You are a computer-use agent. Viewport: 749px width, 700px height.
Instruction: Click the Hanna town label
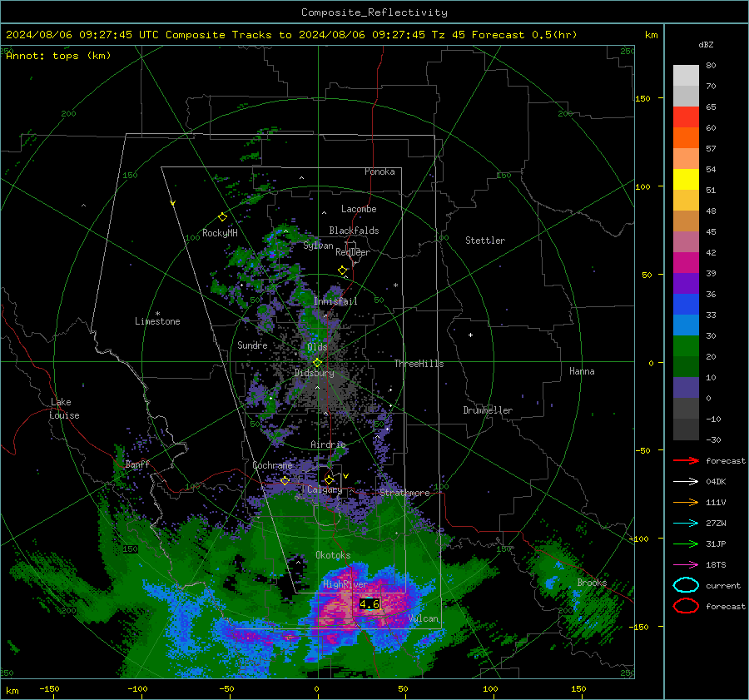pos(582,371)
